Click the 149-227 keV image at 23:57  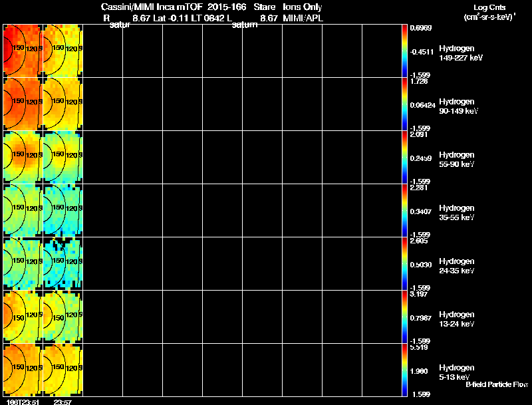coord(63,51)
